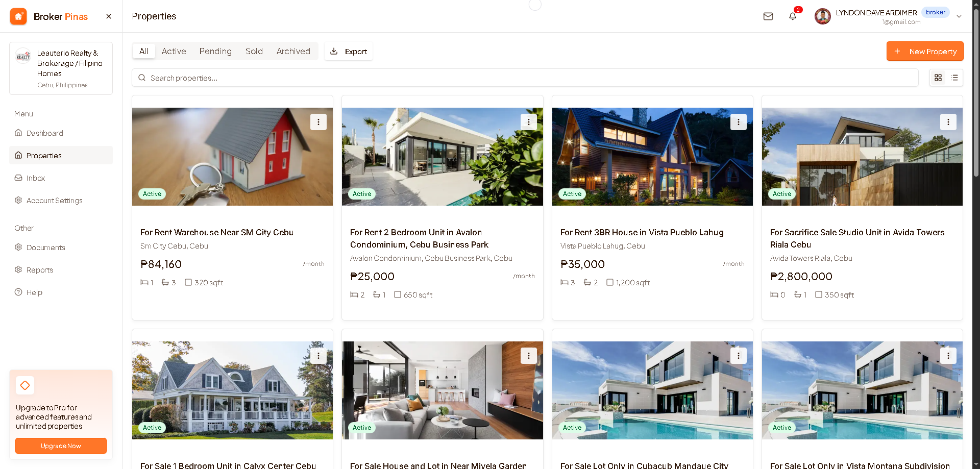Open options menu on Warehouse Near SM City card
The height and width of the screenshot is (469, 980).
[318, 122]
